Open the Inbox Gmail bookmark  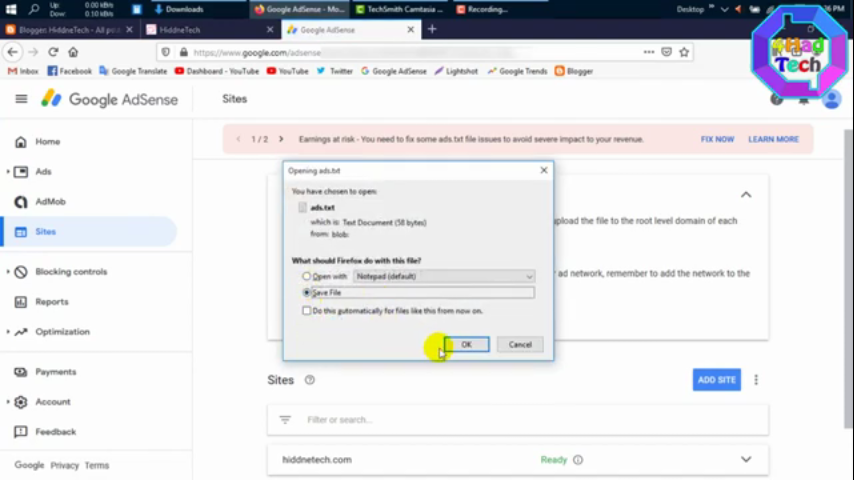click(x=23, y=71)
